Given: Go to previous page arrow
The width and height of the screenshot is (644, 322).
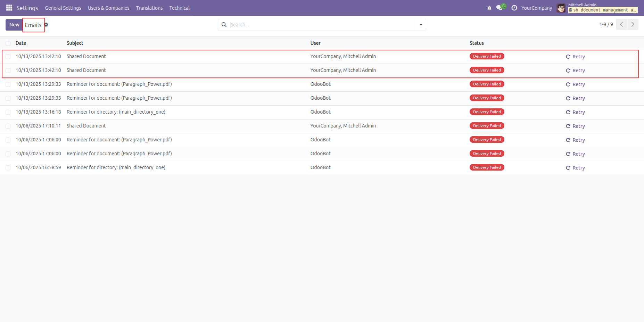Looking at the screenshot, I should click(621, 24).
